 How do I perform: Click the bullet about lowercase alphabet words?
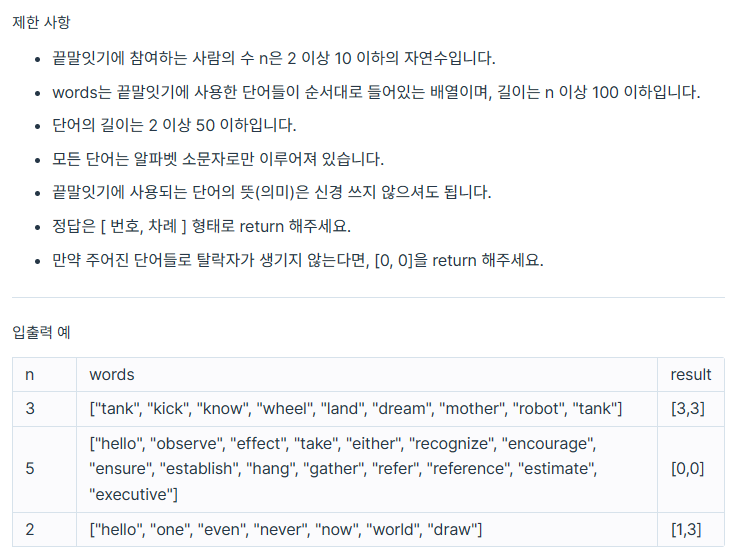218,159
